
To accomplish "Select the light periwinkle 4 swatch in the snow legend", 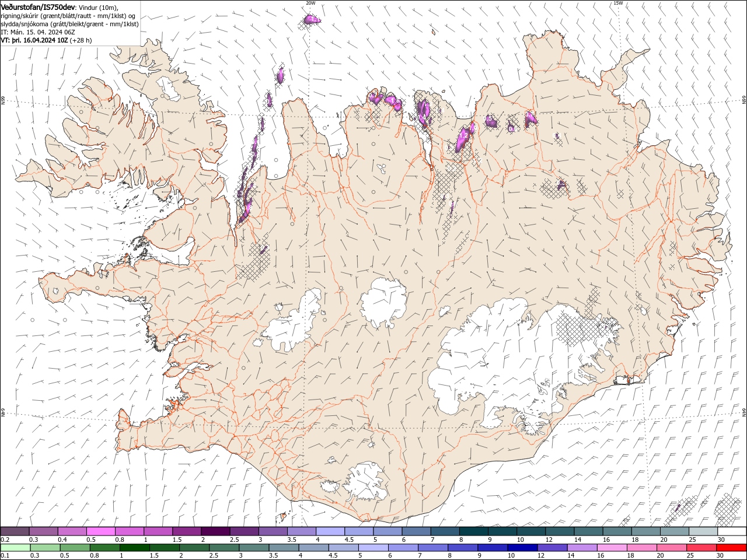I will point(330,531).
